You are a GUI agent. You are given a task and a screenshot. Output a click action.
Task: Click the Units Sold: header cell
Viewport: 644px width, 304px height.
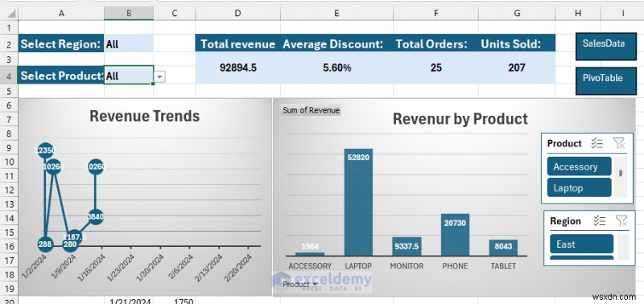point(517,43)
